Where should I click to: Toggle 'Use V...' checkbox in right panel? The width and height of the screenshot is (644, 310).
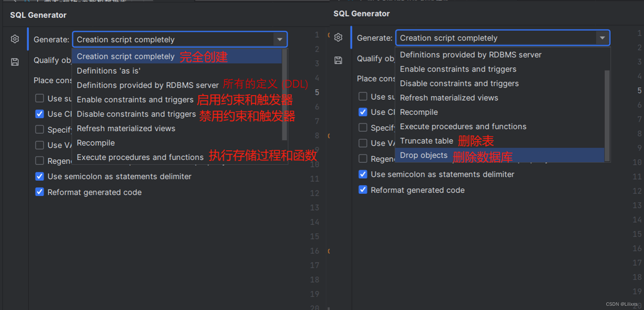363,143
